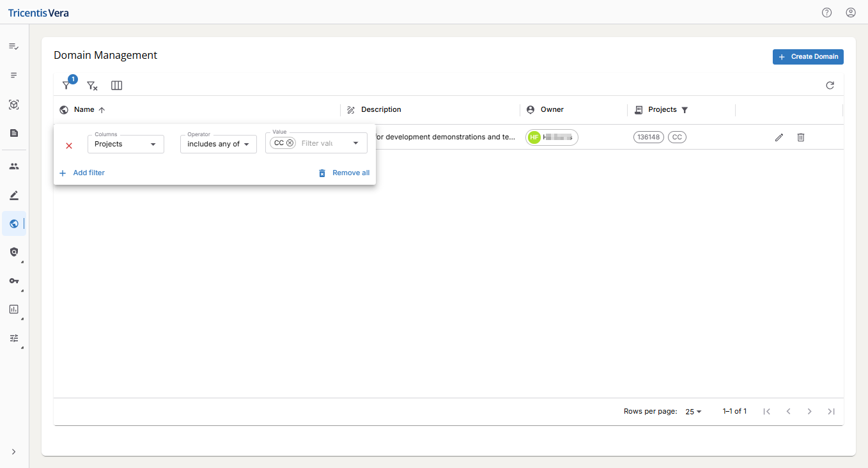Open the column visibility icon
Screen dimensions: 868x468
pos(116,86)
